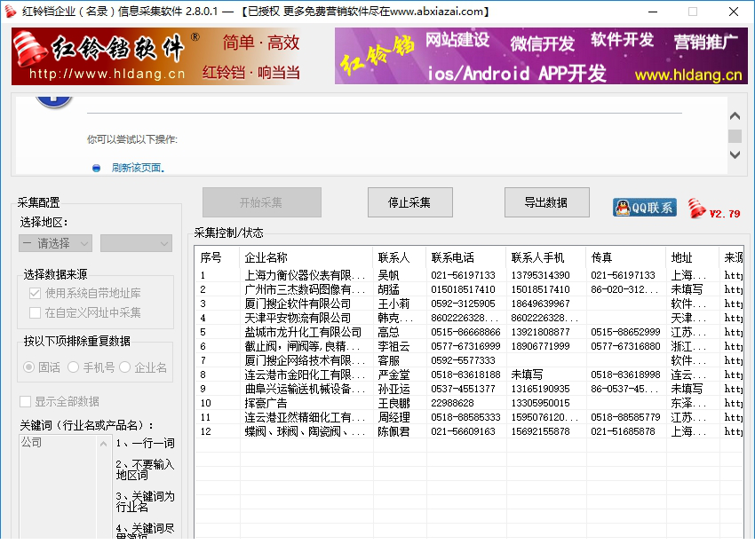
Task: Select the 手机号 radio button
Action: pos(73,367)
